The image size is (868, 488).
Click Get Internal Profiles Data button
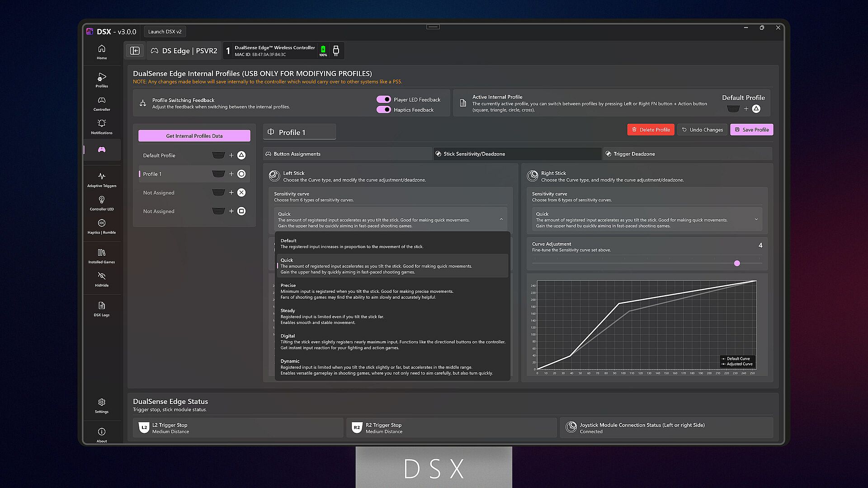click(194, 136)
